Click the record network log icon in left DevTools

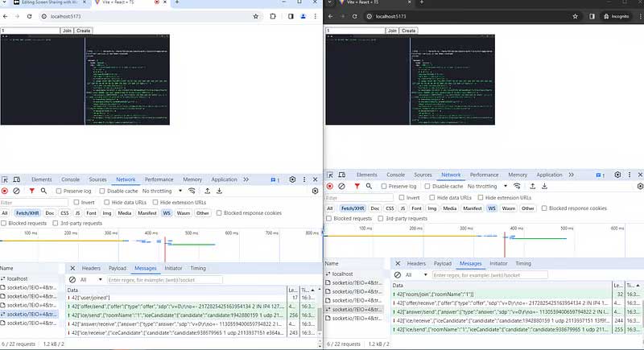5,191
